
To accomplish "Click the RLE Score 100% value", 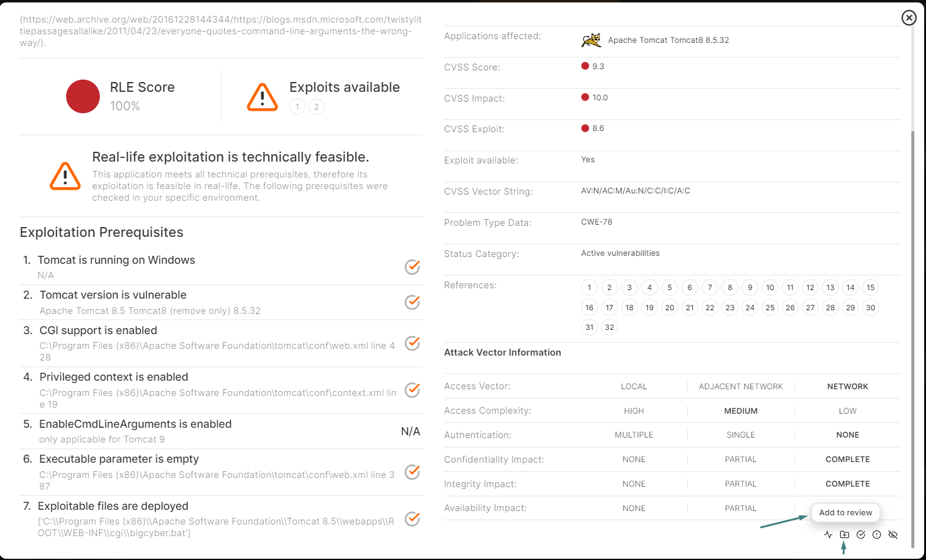I will 125,106.
